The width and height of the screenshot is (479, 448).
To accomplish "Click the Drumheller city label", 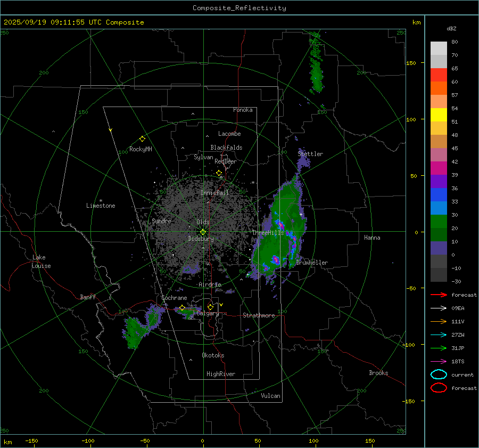I will pos(312,263).
